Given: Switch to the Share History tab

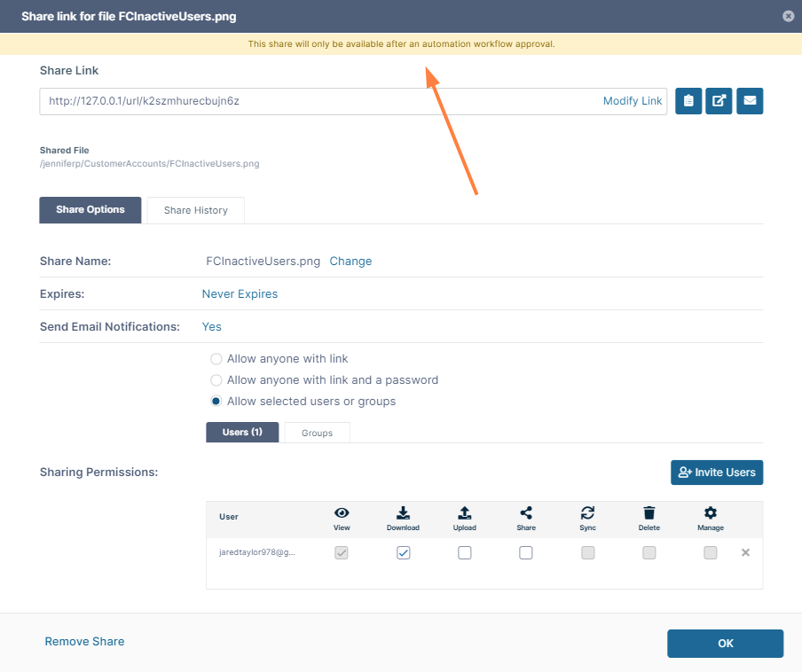Looking at the screenshot, I should pyautogui.click(x=195, y=210).
